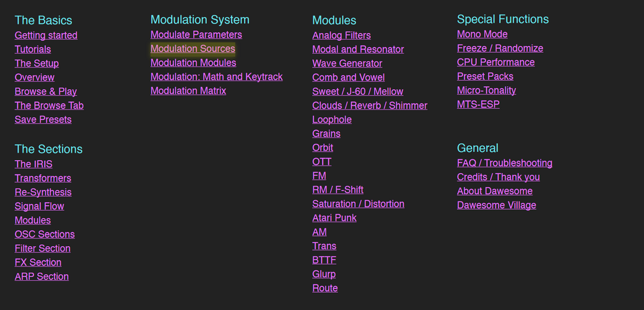Open the Re-Synthesis link
The image size is (644, 310).
[x=43, y=192]
